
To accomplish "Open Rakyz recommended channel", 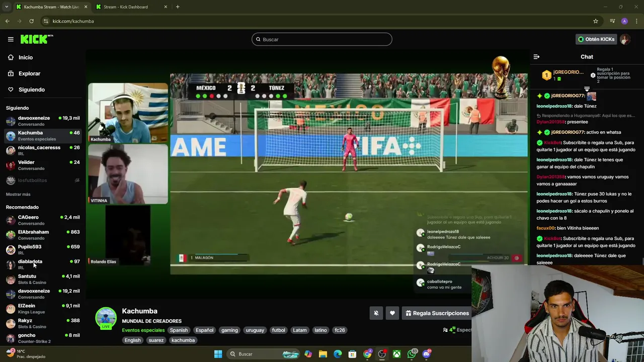I will pos(42,323).
